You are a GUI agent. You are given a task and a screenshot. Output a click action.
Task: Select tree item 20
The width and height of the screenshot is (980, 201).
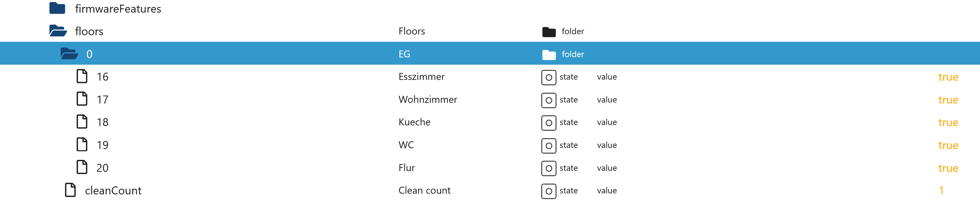coord(490,167)
